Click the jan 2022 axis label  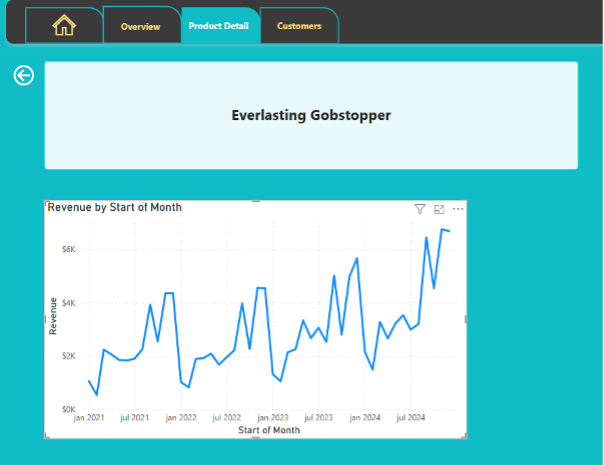(181, 417)
